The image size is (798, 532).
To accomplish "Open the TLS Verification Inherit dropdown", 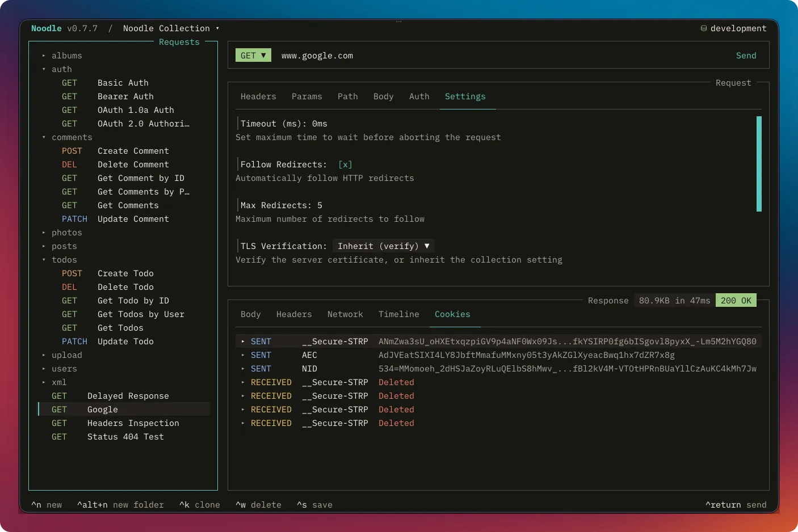I will coord(384,246).
